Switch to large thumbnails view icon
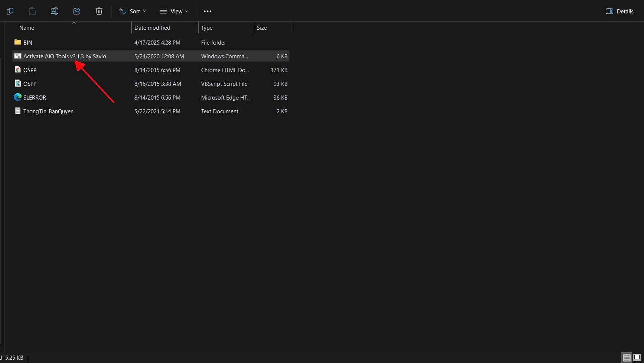The image size is (644, 363). [x=637, y=358]
